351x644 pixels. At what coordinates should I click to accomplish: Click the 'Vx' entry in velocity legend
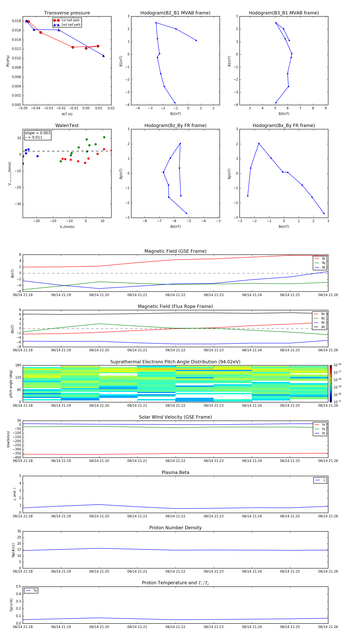tap(320, 424)
